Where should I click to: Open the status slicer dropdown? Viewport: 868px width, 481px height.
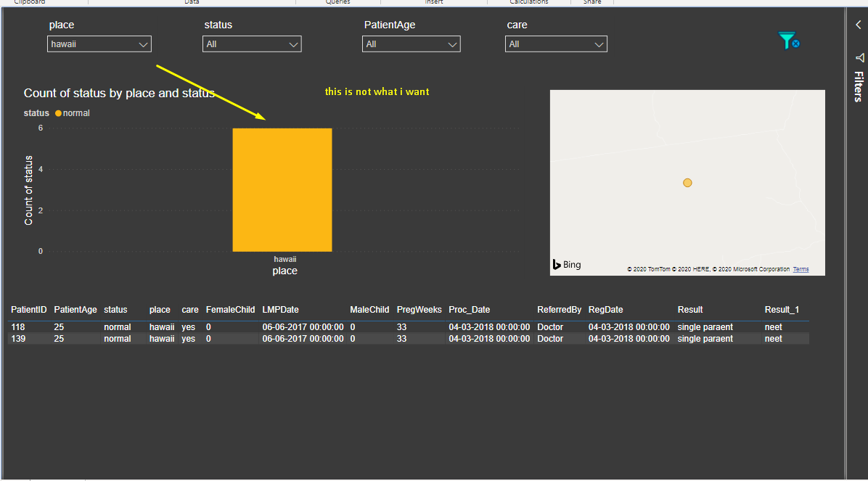[252, 44]
